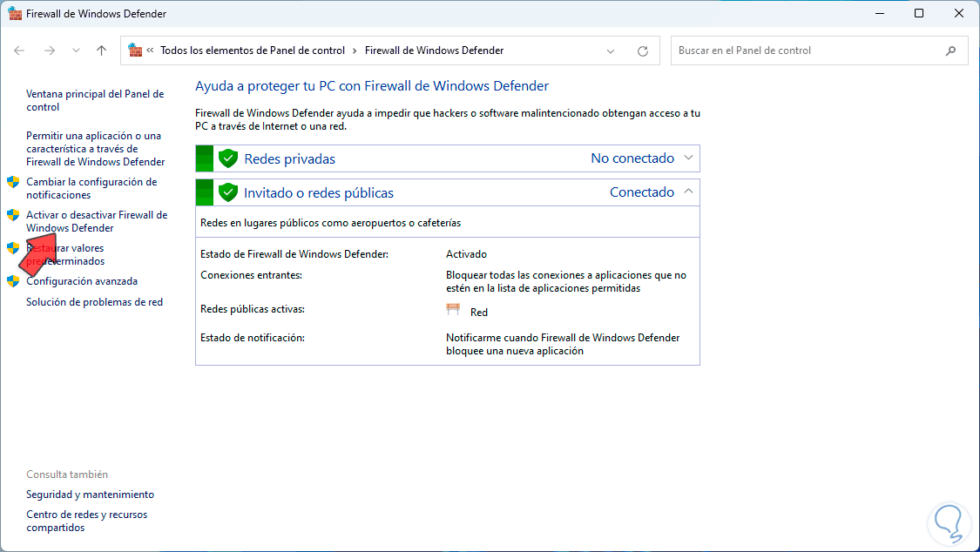Click the No conectado status text

coord(632,158)
